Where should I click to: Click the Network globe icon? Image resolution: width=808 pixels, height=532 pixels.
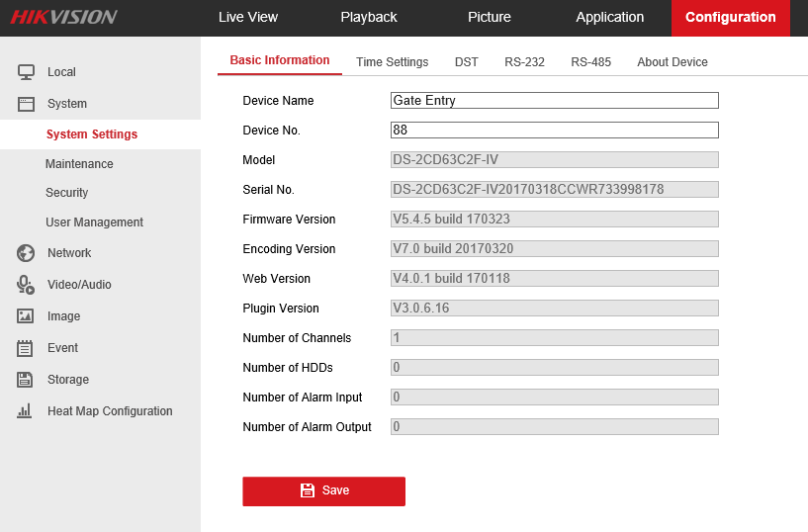click(26, 253)
